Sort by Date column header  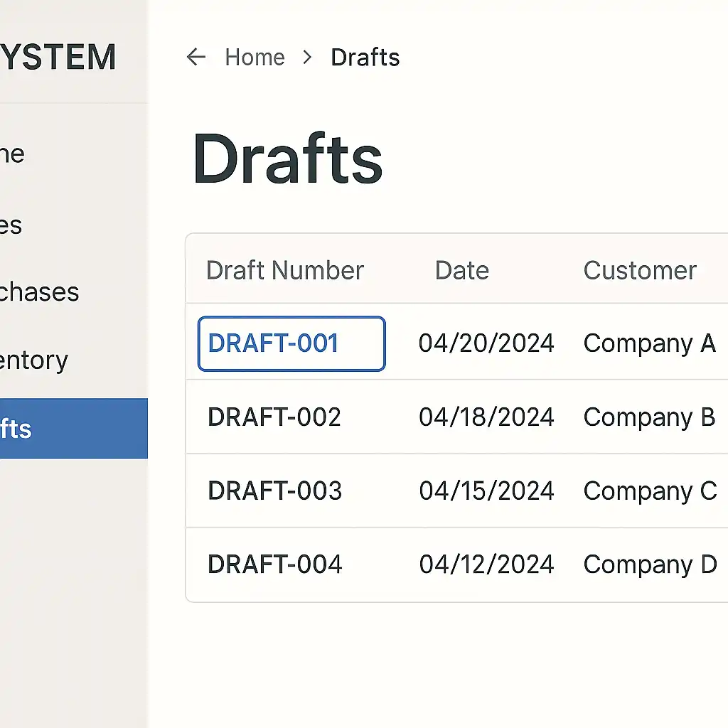[x=462, y=270]
